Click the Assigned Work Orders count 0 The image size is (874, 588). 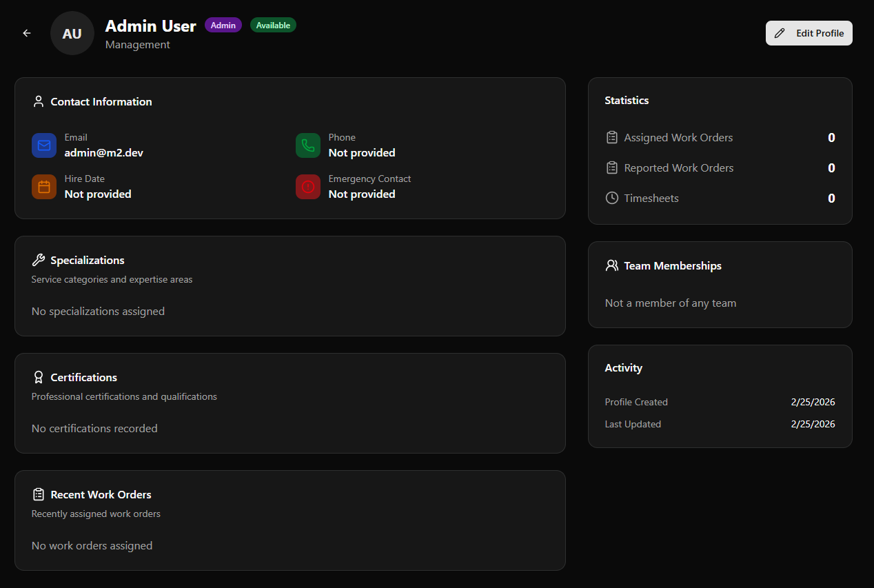(831, 137)
